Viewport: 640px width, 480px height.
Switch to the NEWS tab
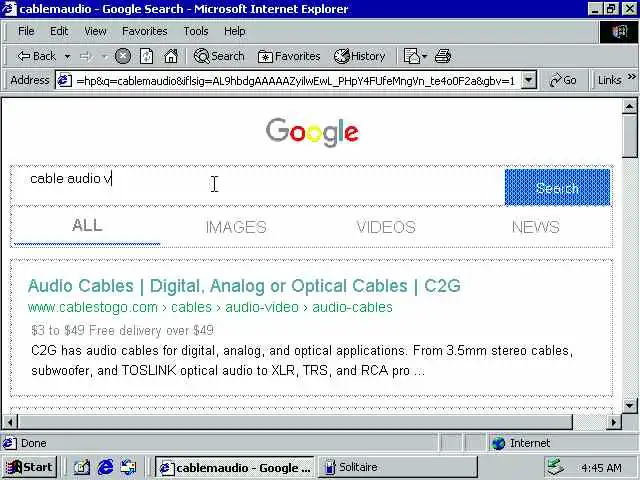tap(536, 227)
